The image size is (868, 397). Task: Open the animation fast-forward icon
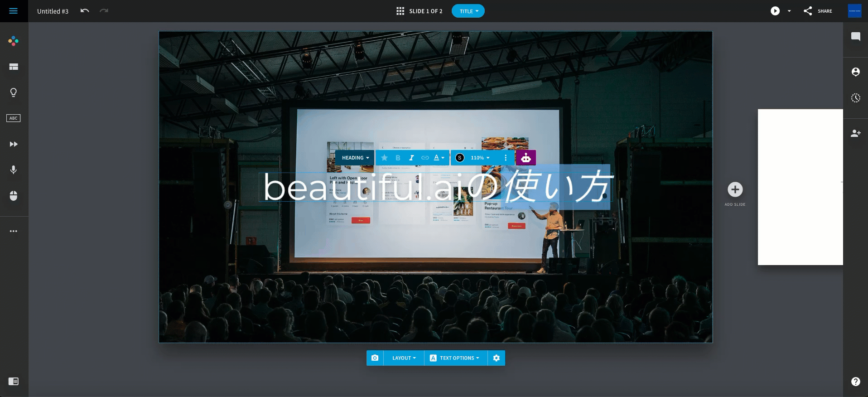pos(14,144)
